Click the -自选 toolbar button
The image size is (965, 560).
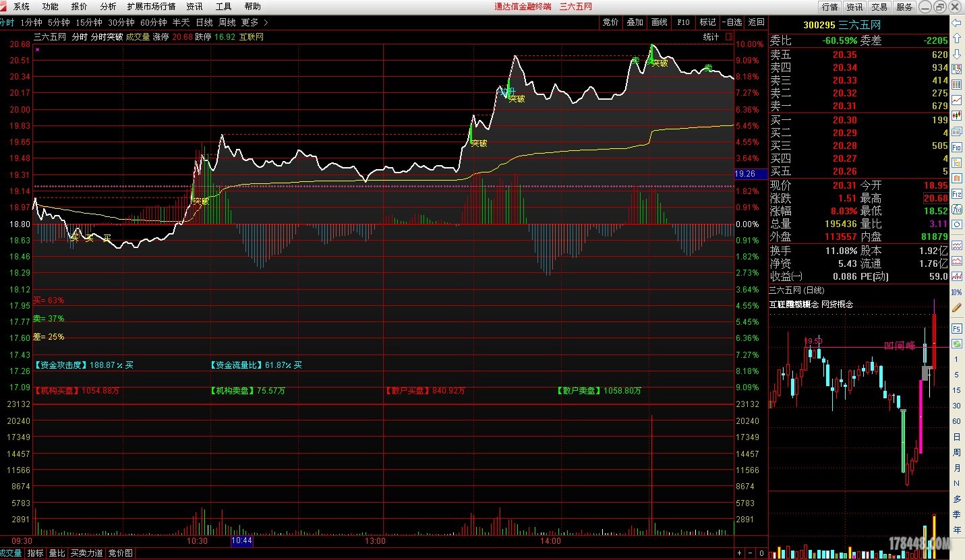click(x=732, y=22)
